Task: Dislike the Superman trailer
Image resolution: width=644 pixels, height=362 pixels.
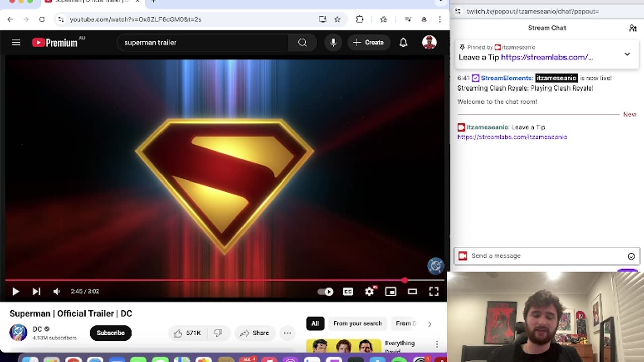Action: click(218, 333)
